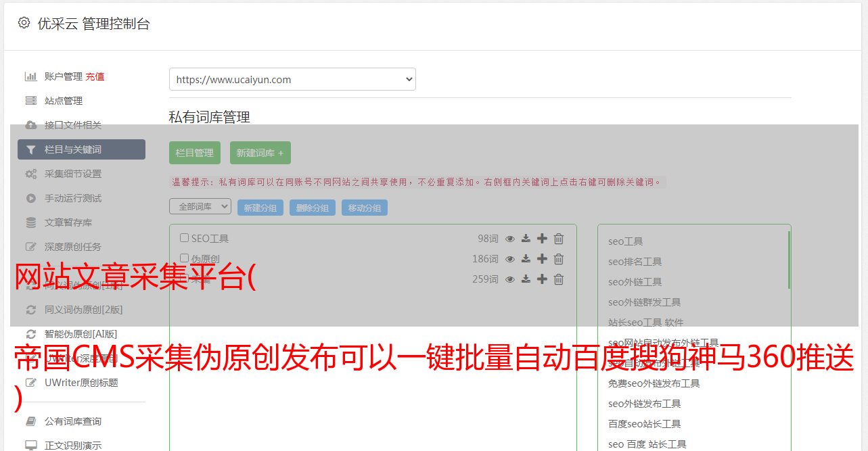Click plus icon in the 186词 row

542,259
